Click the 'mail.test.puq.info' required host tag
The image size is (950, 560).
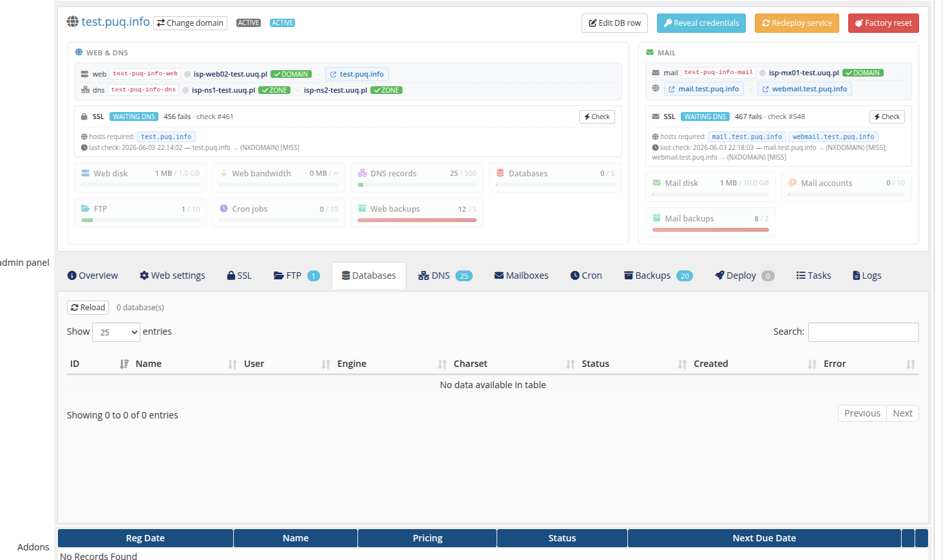(747, 136)
